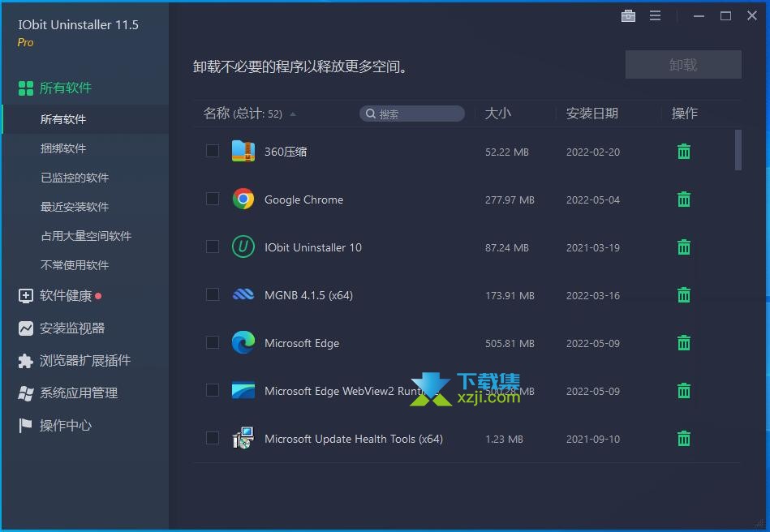Click the Google Chrome app icon
Viewport: 770px width, 532px height.
point(243,199)
